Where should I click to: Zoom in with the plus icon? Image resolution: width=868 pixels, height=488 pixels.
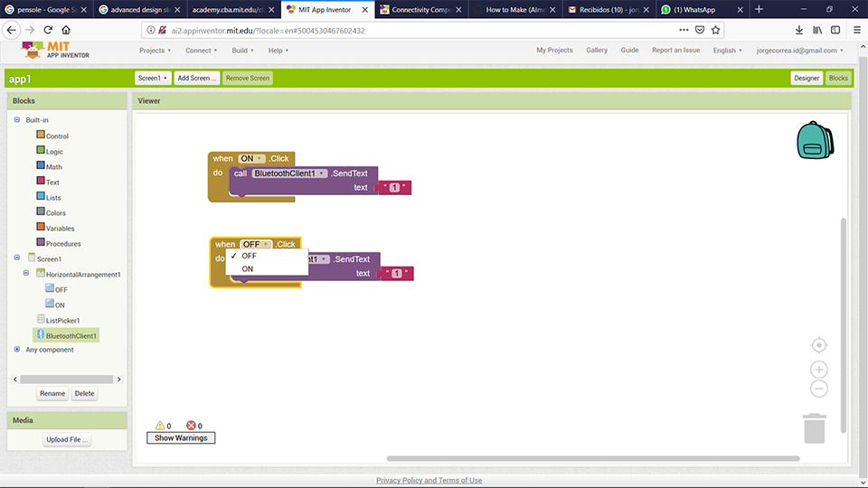pyautogui.click(x=819, y=370)
